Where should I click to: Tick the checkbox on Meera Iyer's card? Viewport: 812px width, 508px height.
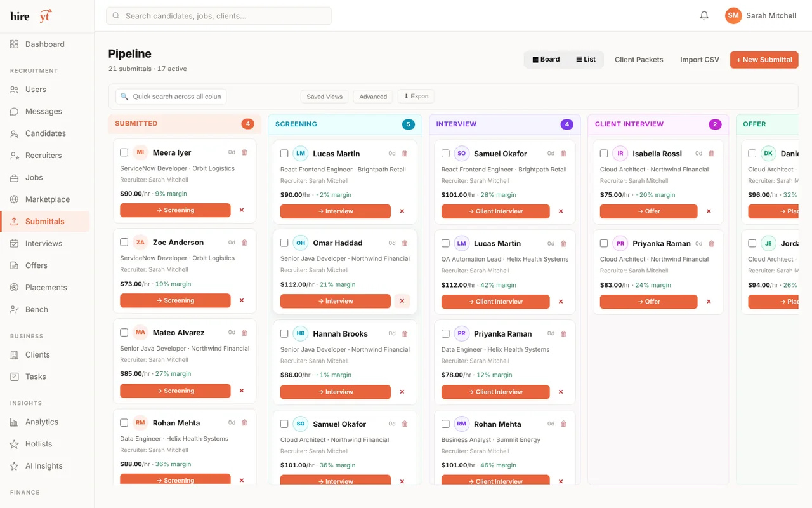point(124,152)
